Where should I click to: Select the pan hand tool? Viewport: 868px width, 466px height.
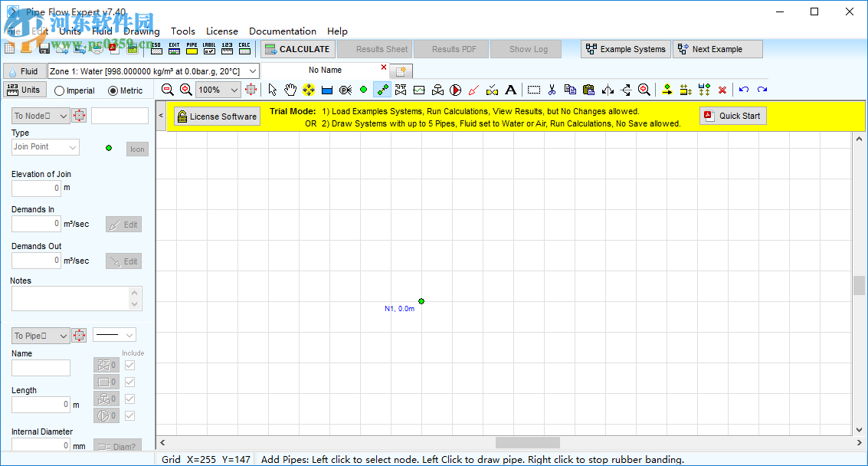point(290,90)
